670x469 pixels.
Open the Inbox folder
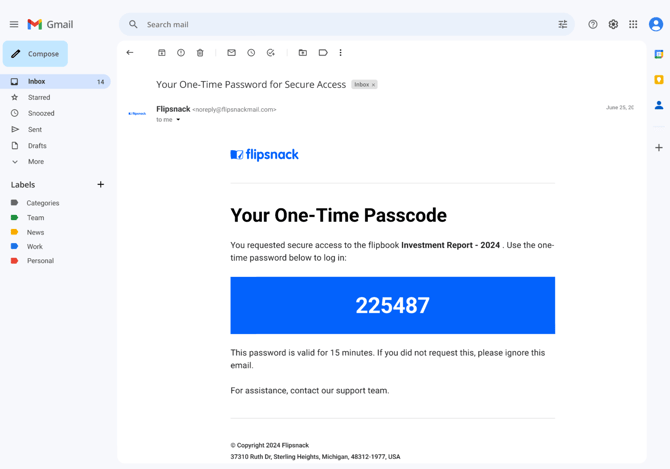pyautogui.click(x=55, y=81)
